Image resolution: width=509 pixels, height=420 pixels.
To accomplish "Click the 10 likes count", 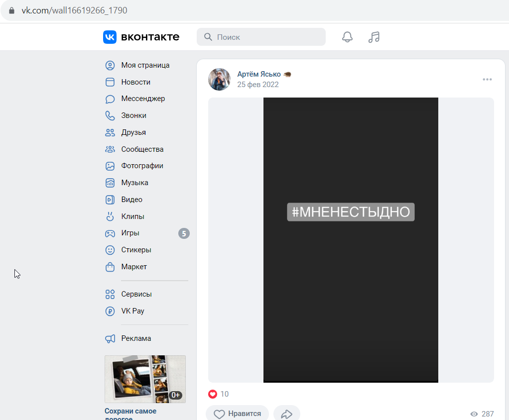I will click(x=225, y=394).
